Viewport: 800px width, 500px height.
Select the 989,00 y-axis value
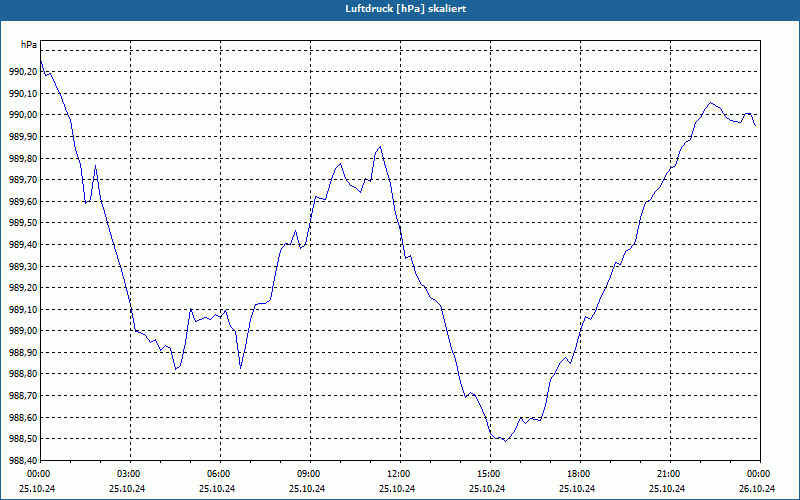23,331
